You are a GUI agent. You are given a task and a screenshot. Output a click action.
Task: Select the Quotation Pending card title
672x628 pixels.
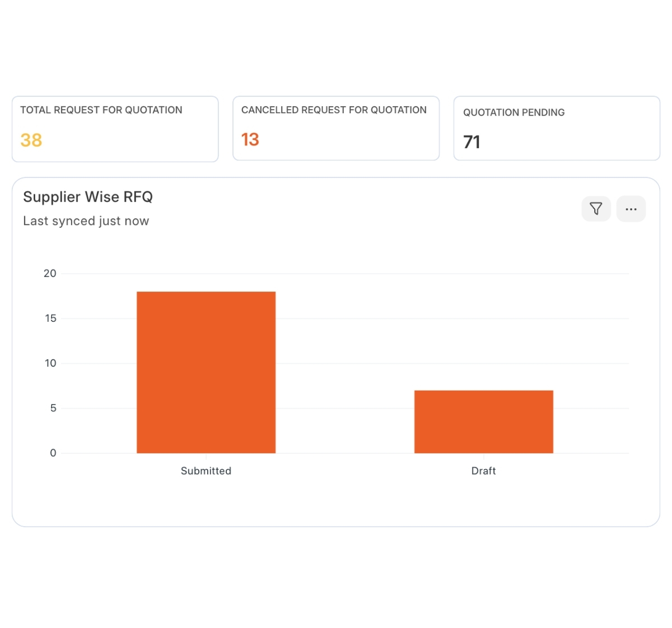514,113
